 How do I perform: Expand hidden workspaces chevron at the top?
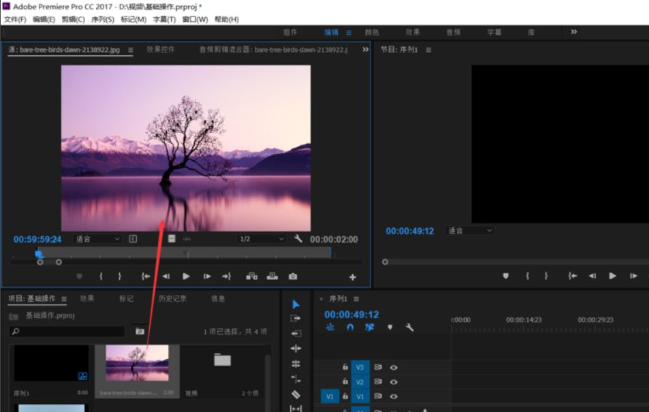pyautogui.click(x=574, y=32)
